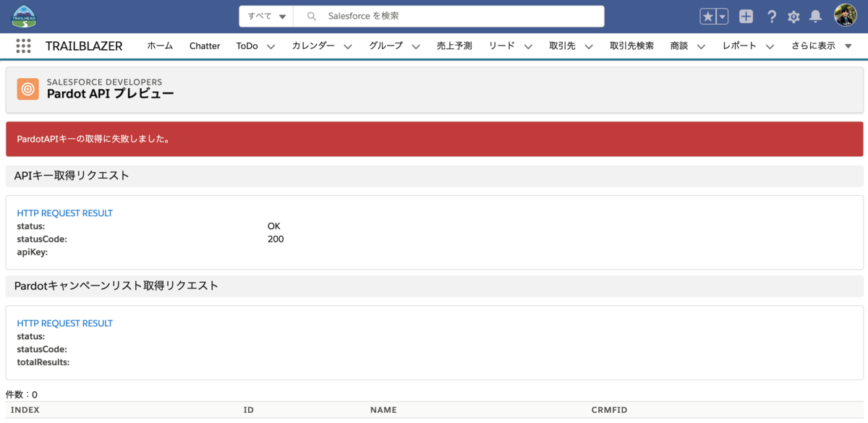Screen dimensions: 868x423
Task: Open the help question mark icon
Action: [772, 17]
